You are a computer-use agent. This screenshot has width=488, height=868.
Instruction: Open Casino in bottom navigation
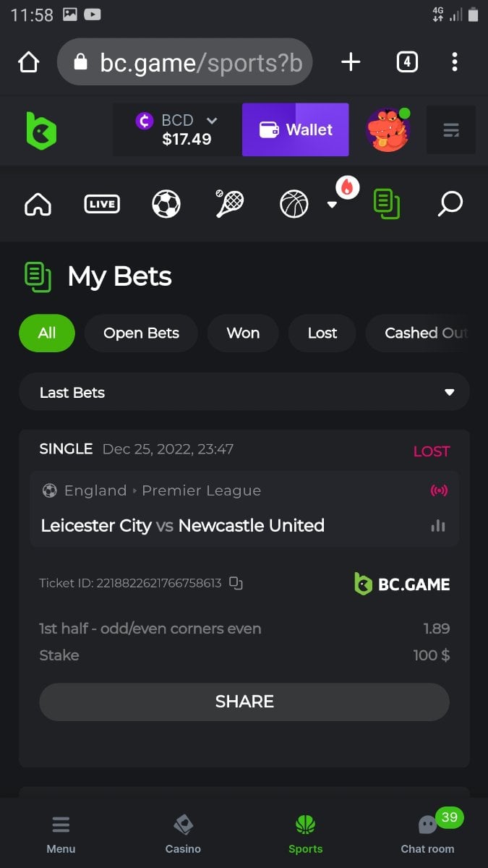(x=183, y=834)
